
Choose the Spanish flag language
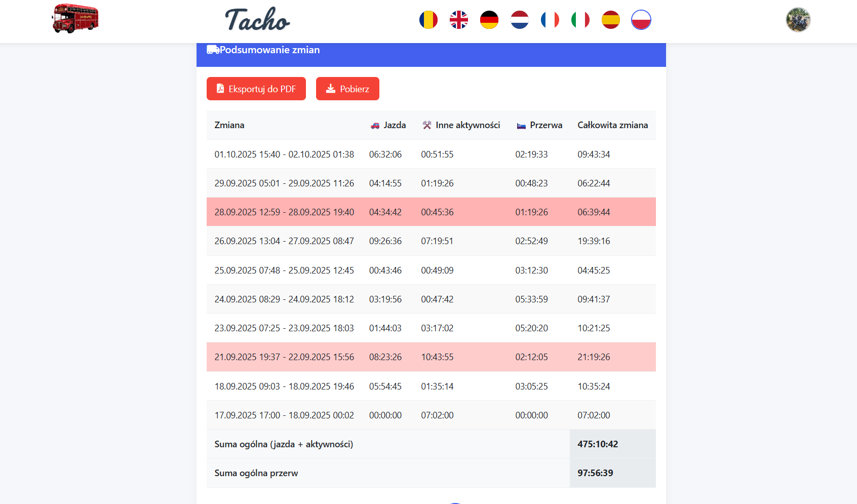click(610, 20)
